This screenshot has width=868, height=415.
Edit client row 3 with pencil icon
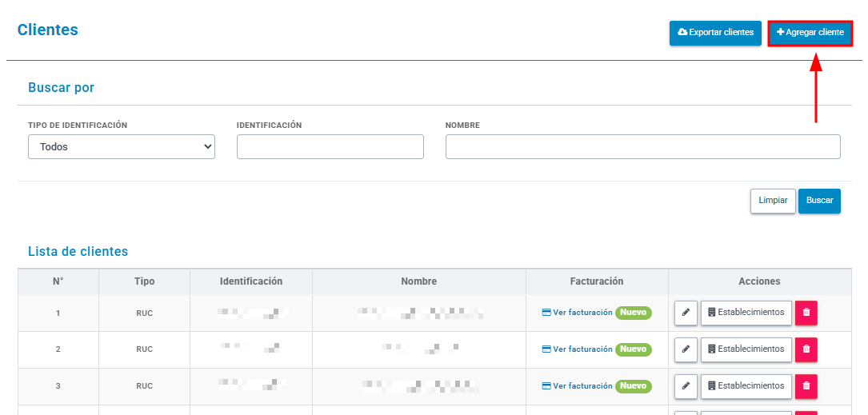coord(686,385)
